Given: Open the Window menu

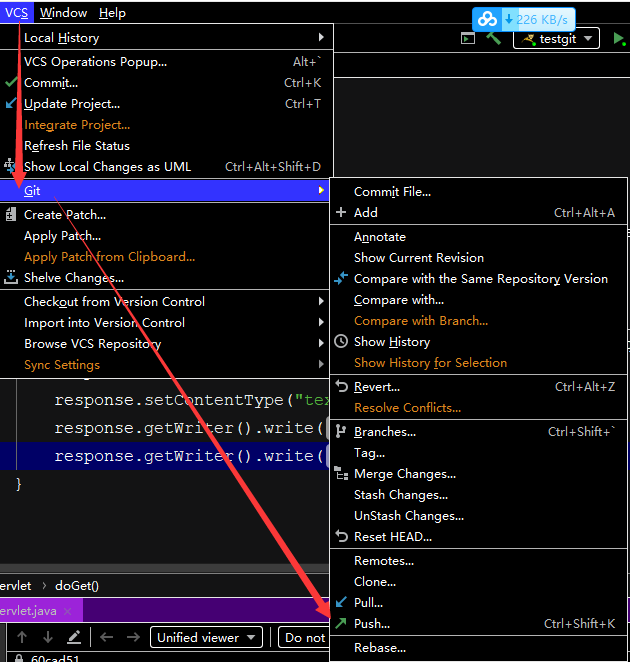Looking at the screenshot, I should tap(63, 13).
